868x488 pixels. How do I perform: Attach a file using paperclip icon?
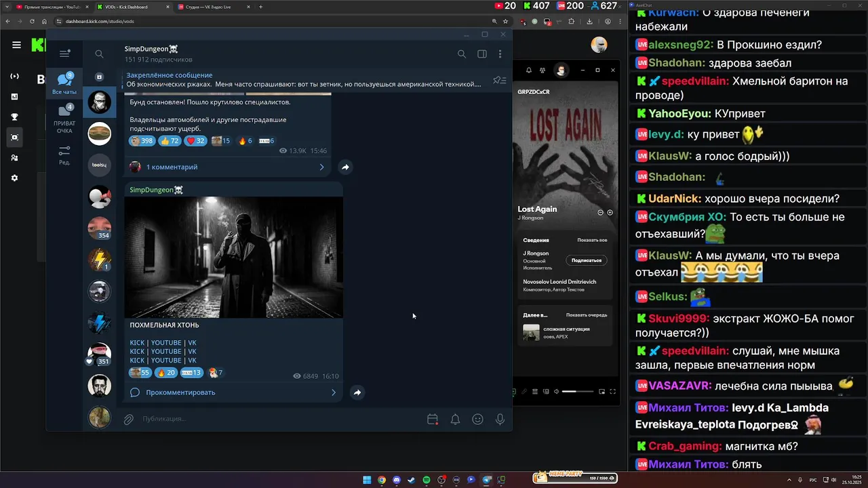pyautogui.click(x=128, y=420)
